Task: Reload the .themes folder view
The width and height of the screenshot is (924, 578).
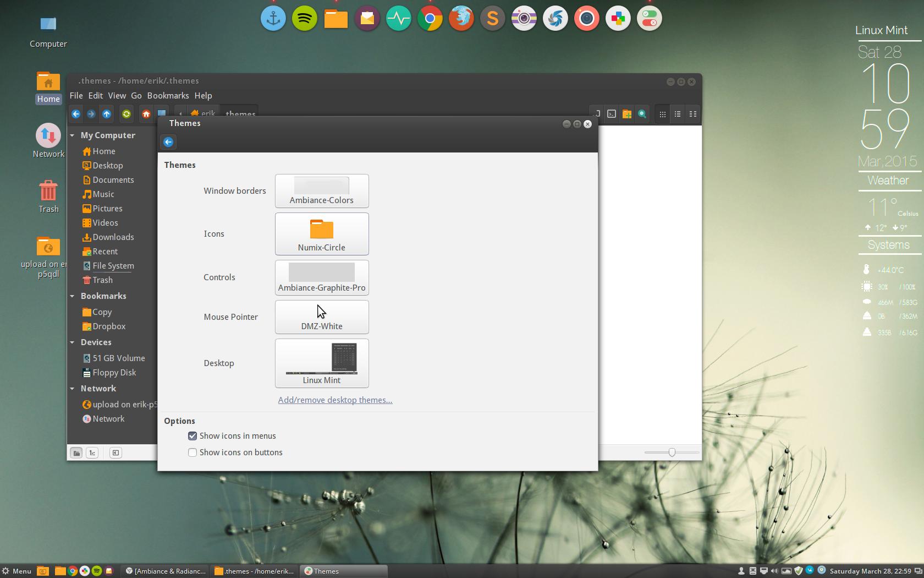Action: coord(127,114)
